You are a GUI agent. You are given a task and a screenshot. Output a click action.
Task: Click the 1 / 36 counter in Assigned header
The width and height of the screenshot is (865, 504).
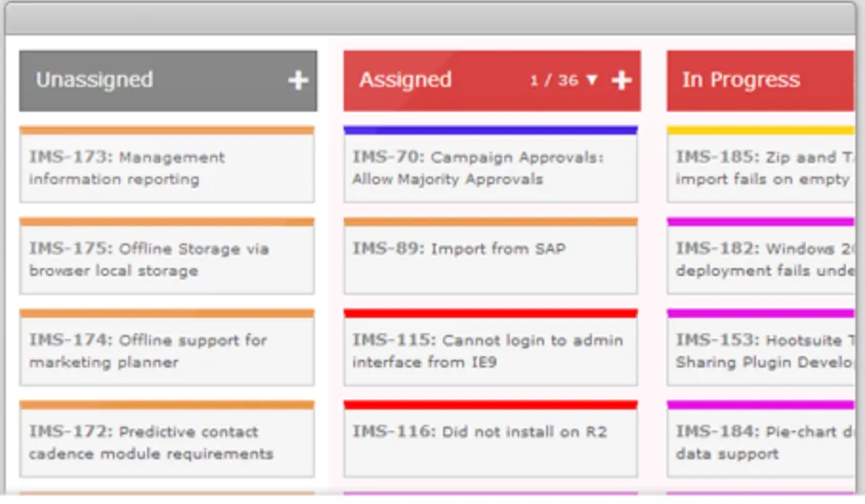tap(554, 80)
